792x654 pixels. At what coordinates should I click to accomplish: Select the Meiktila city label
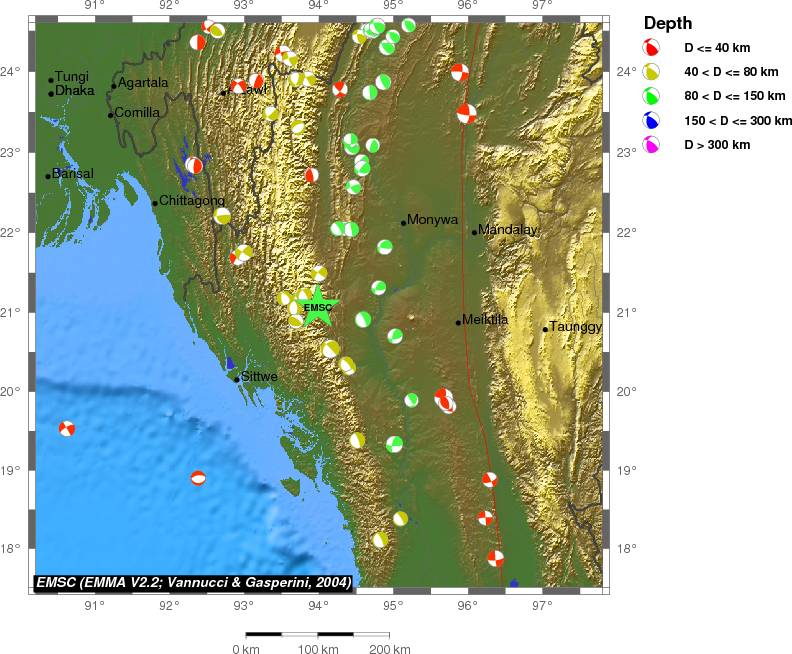[x=485, y=320]
